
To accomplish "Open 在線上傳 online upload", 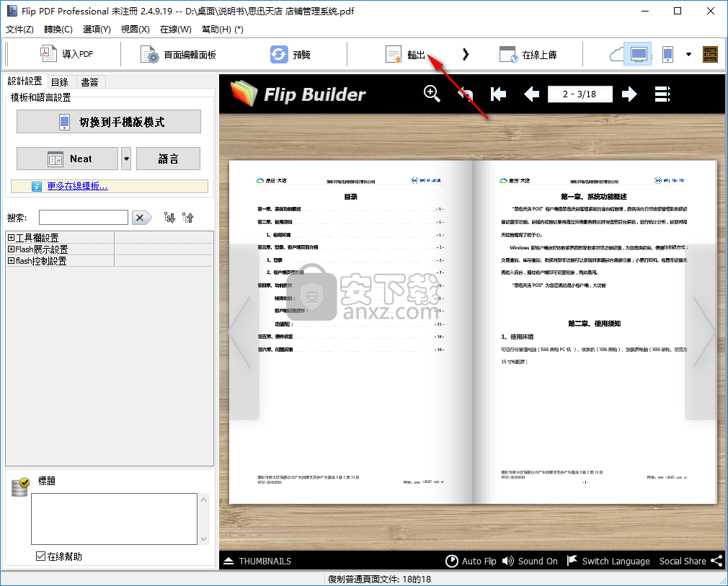I will coord(528,55).
